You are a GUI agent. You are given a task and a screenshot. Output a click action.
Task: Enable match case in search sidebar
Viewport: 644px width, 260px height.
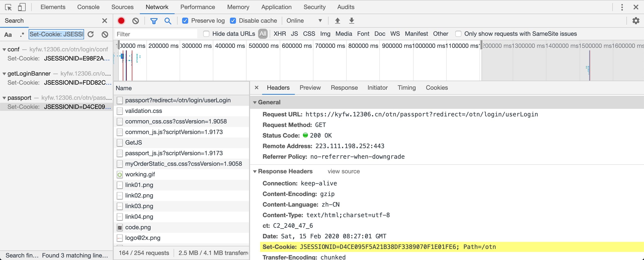(8, 34)
